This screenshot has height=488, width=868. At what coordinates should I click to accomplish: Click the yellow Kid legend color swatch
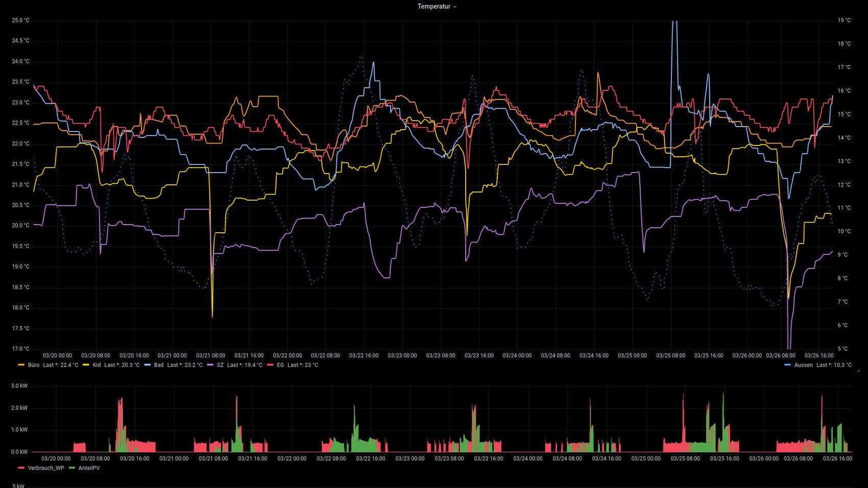[x=86, y=365]
